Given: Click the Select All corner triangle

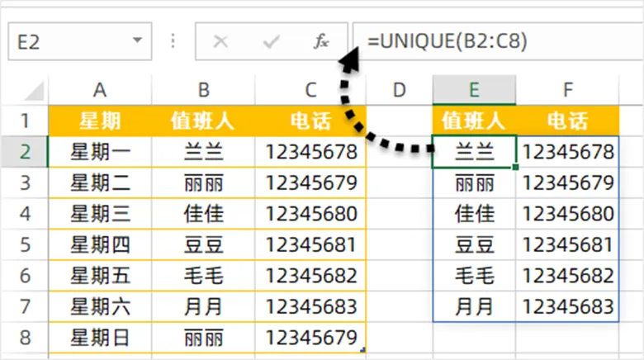Looking at the screenshot, I should point(31,90).
